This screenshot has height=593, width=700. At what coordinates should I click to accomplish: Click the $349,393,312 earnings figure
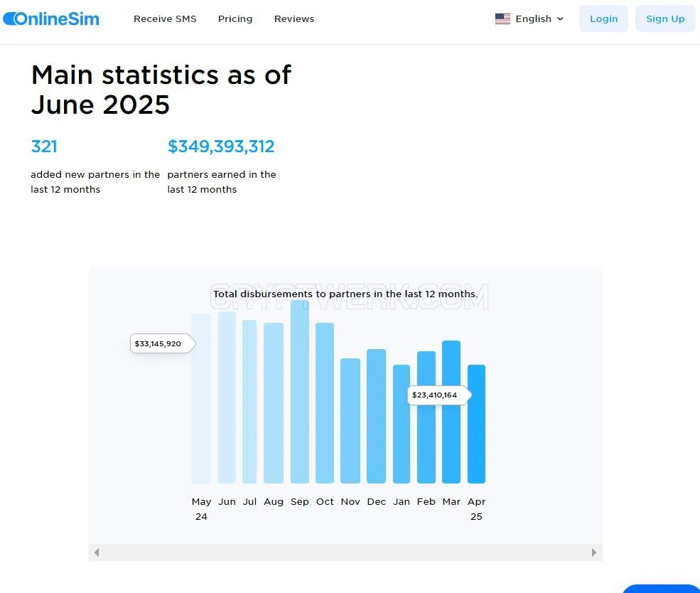pos(221,146)
